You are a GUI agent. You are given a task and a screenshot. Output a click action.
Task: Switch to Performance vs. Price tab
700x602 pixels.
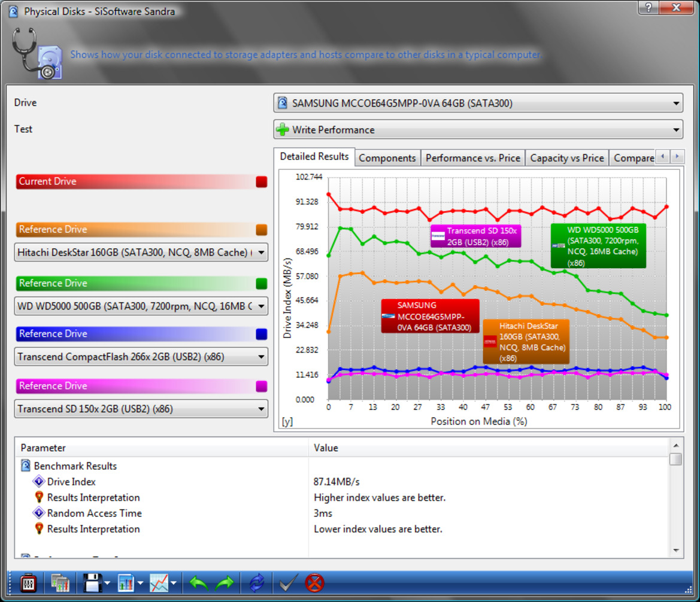(473, 158)
